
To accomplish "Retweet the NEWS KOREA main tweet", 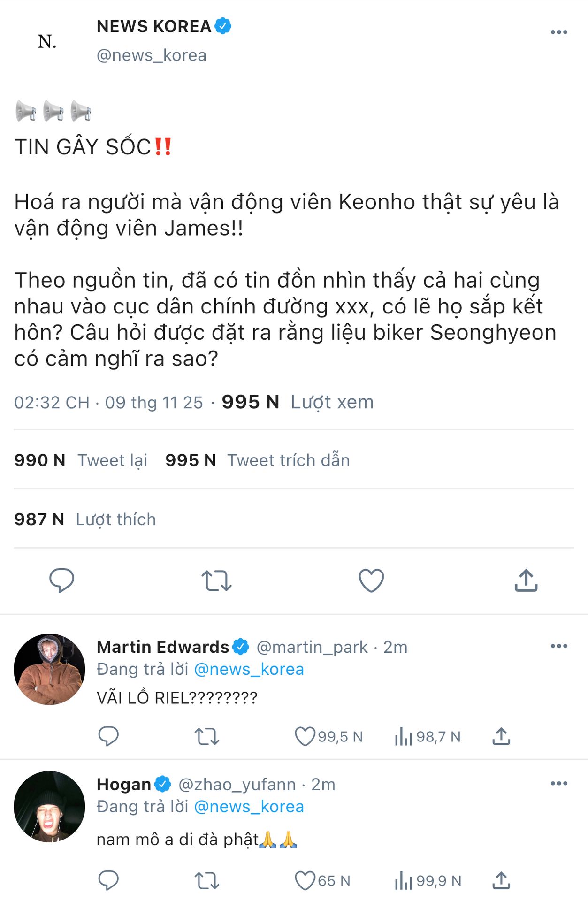I will (x=216, y=580).
